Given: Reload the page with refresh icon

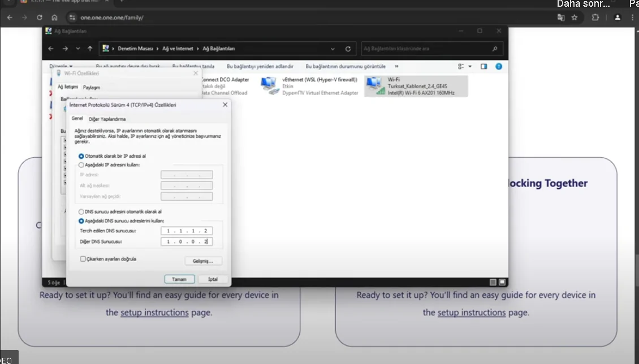Looking at the screenshot, I should [38, 18].
